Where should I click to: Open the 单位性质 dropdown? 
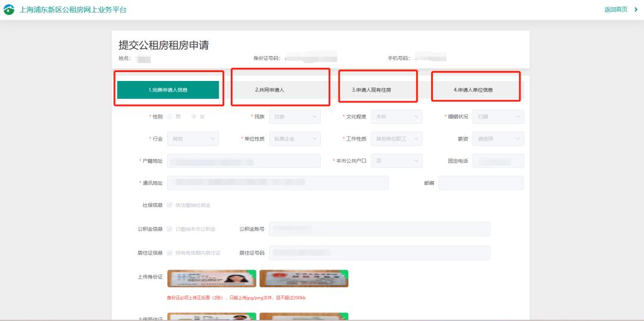[295, 139]
